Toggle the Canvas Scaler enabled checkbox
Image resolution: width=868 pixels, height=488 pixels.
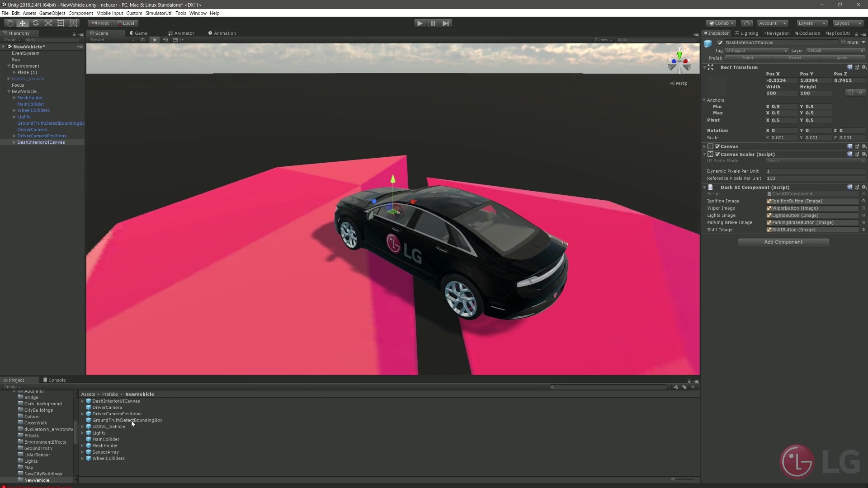717,154
